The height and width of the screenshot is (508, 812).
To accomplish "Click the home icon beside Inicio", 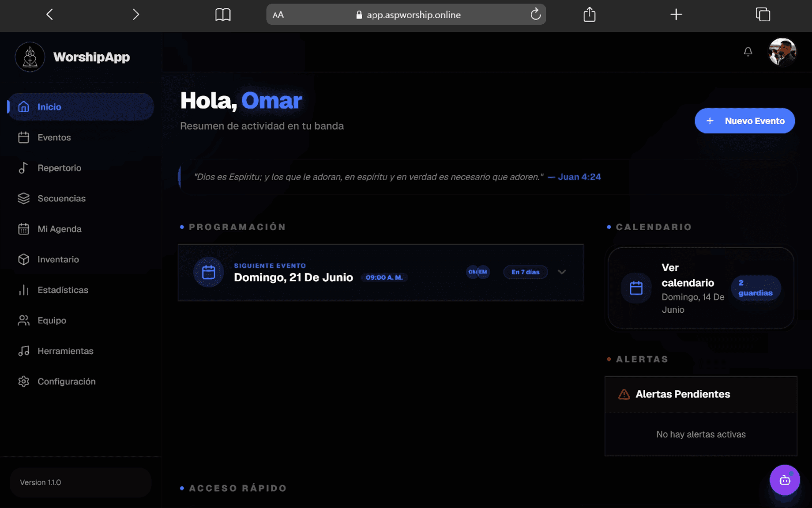I will click(23, 107).
